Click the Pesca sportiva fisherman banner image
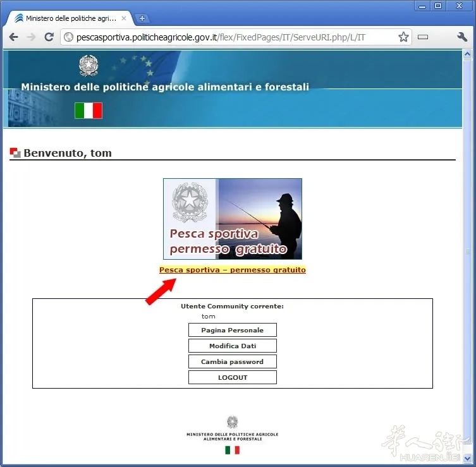476x467 pixels. (x=233, y=219)
